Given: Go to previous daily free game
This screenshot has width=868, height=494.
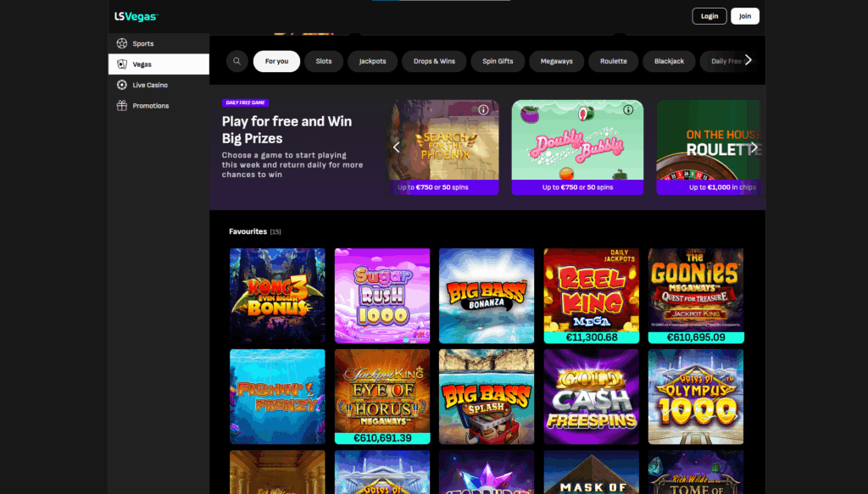Looking at the screenshot, I should [397, 147].
